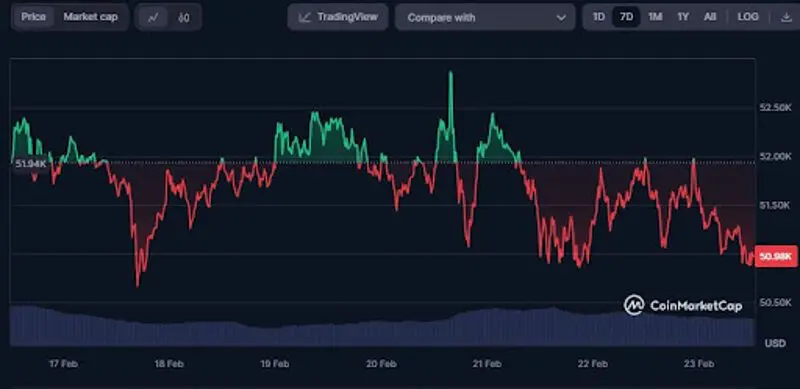Select the 1M time range
The height and width of the screenshot is (389, 800).
[x=655, y=17]
